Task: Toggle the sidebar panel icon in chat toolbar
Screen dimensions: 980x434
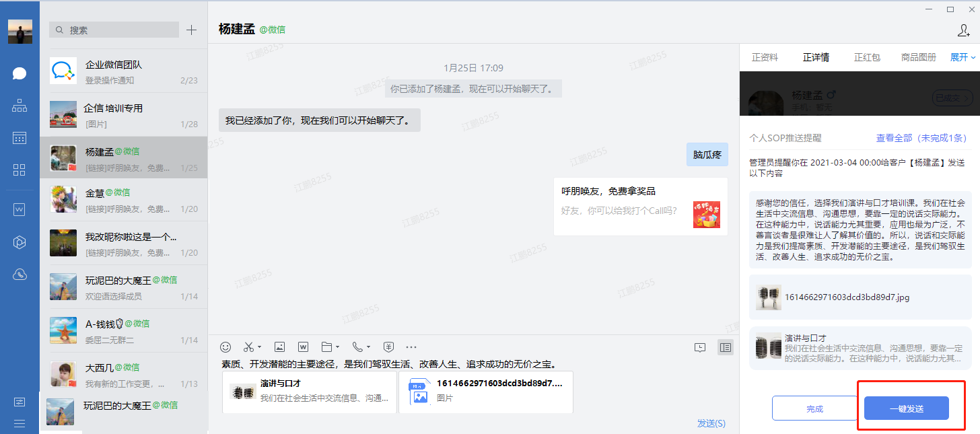Action: point(725,348)
